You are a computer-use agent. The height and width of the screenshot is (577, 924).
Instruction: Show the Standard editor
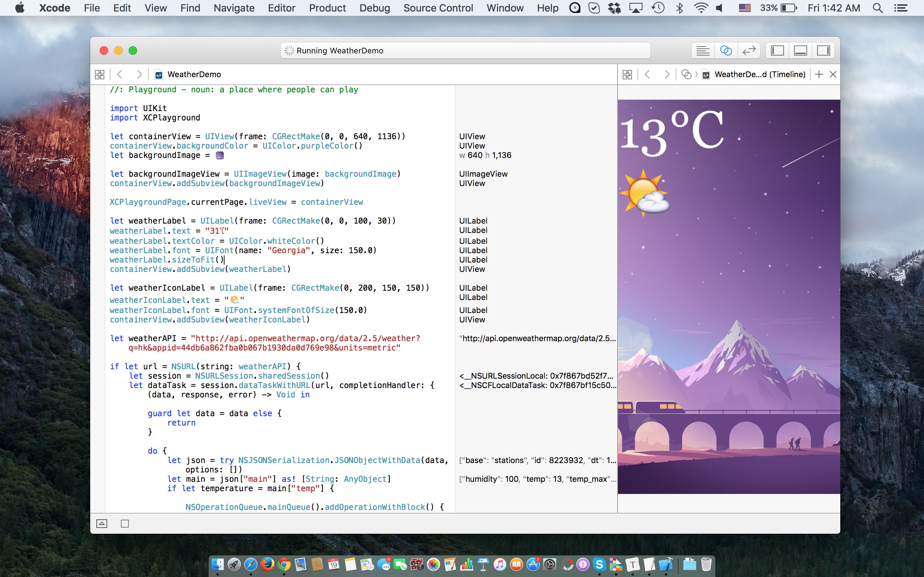point(702,50)
